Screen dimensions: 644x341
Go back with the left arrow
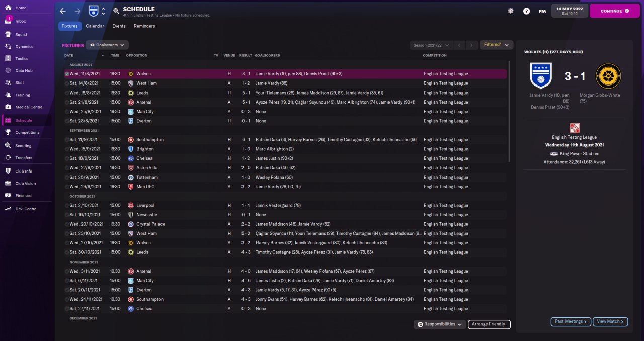(63, 11)
